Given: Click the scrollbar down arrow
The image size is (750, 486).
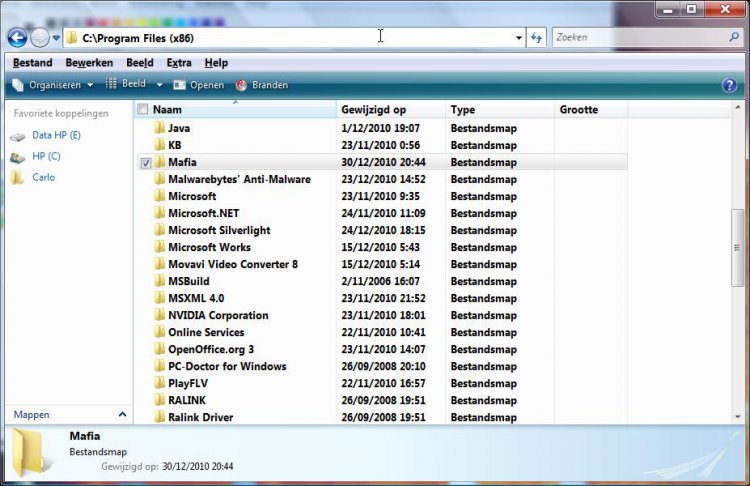Looking at the screenshot, I should [x=737, y=417].
